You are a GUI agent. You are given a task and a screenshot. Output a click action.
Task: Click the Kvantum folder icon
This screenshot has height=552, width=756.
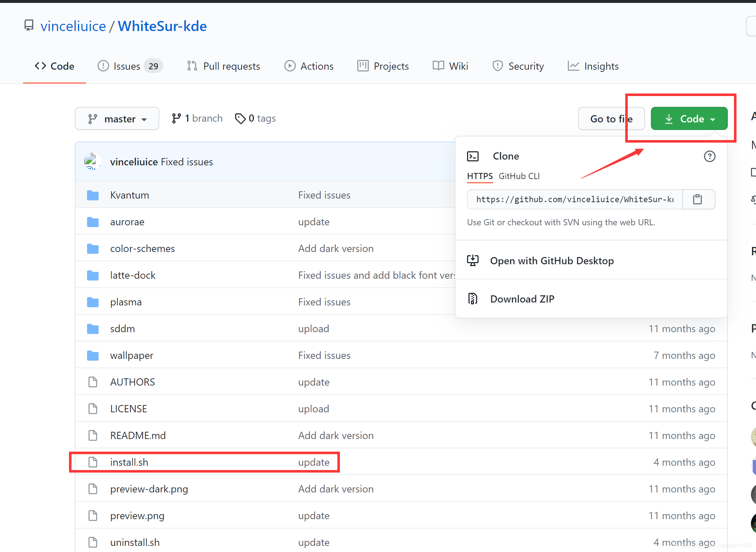93,195
